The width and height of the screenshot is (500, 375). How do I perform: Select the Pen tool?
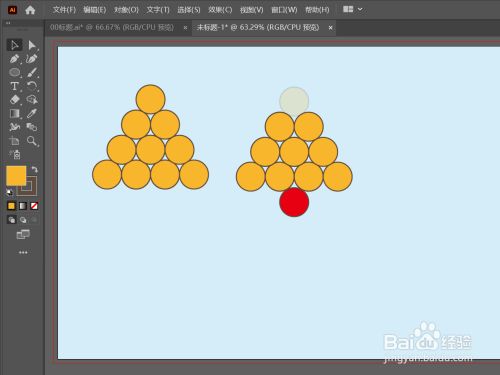pos(14,59)
